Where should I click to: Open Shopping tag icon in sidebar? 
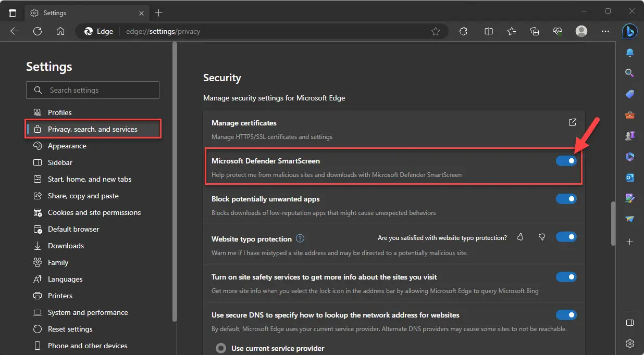pyautogui.click(x=630, y=94)
